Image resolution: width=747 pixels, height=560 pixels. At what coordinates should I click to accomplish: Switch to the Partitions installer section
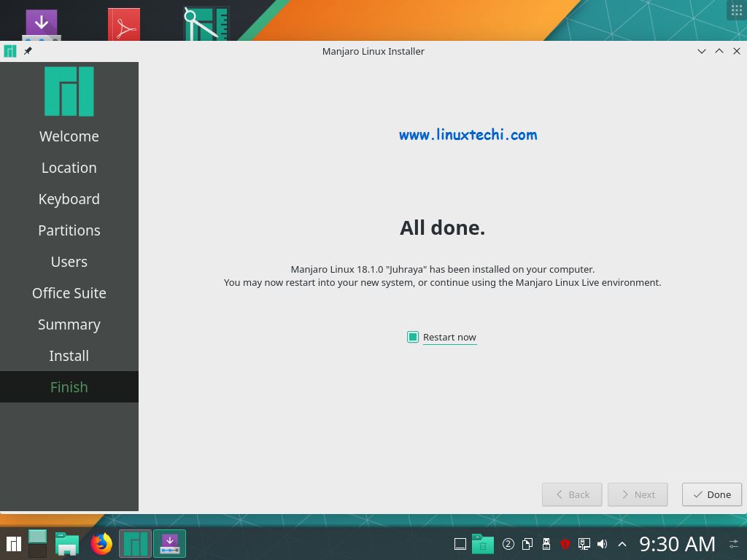tap(69, 230)
